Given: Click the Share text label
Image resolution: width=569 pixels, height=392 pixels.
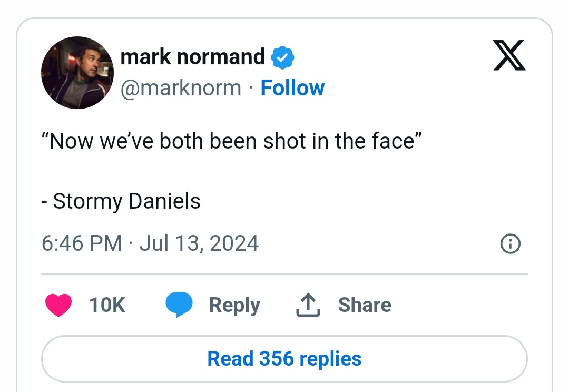Looking at the screenshot, I should point(365,305).
